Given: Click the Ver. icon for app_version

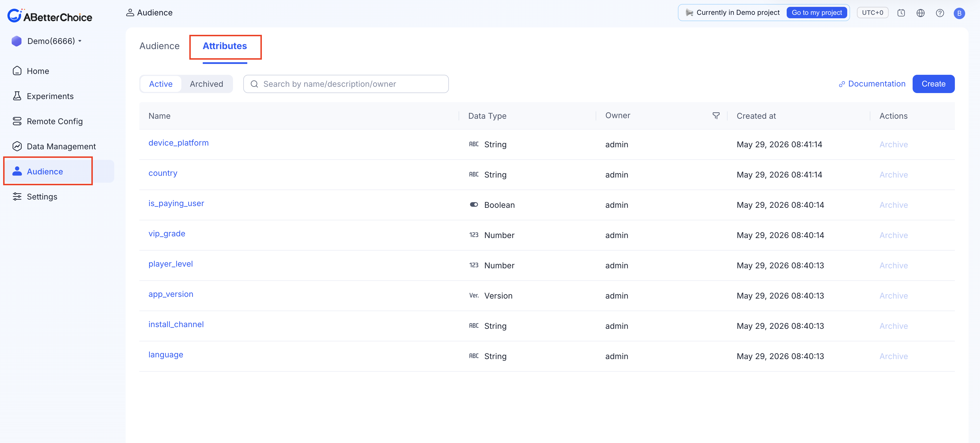Looking at the screenshot, I should point(474,295).
